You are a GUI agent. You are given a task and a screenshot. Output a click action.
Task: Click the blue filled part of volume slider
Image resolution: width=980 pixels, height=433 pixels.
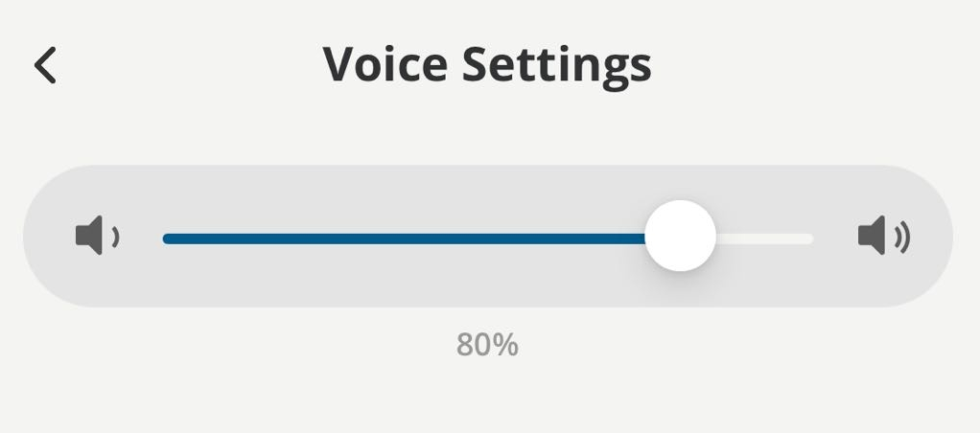pos(403,239)
